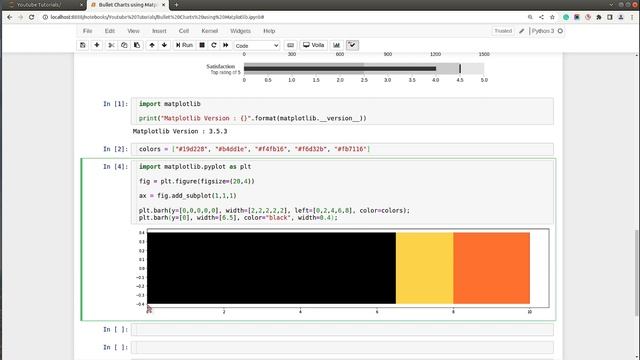Open the Cell menu
The width and height of the screenshot is (640, 360).
click(184, 31)
